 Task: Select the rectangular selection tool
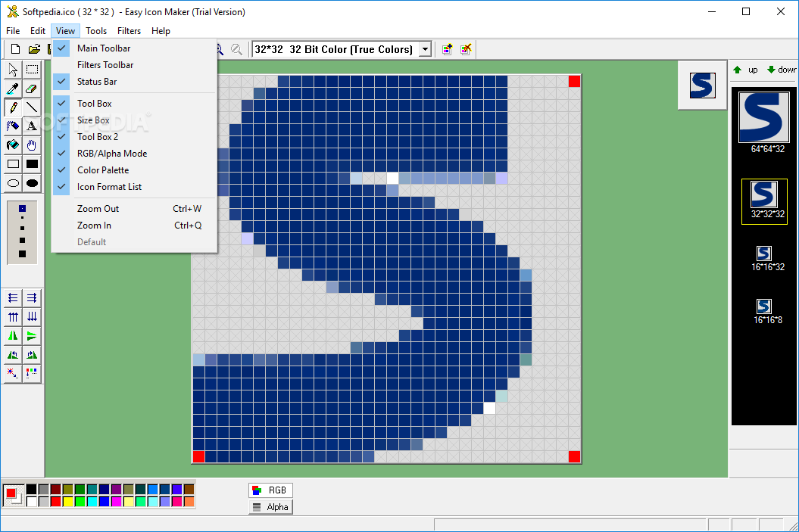click(x=32, y=69)
